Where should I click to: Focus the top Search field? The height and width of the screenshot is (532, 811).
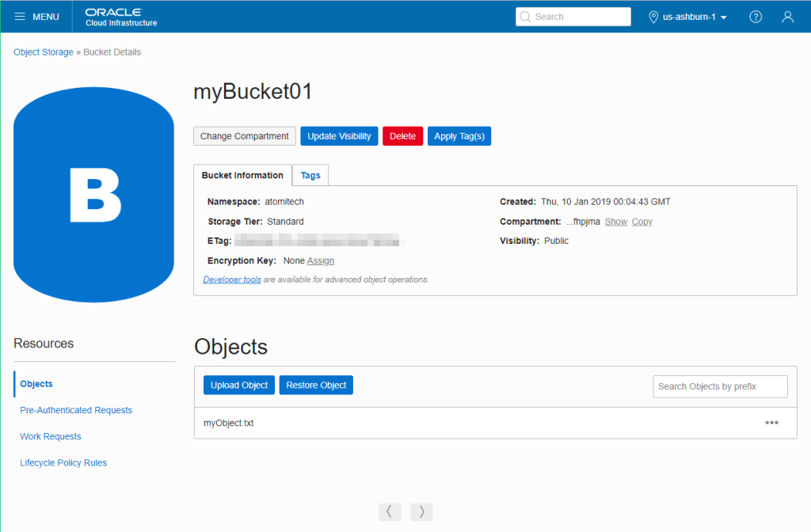coord(573,17)
